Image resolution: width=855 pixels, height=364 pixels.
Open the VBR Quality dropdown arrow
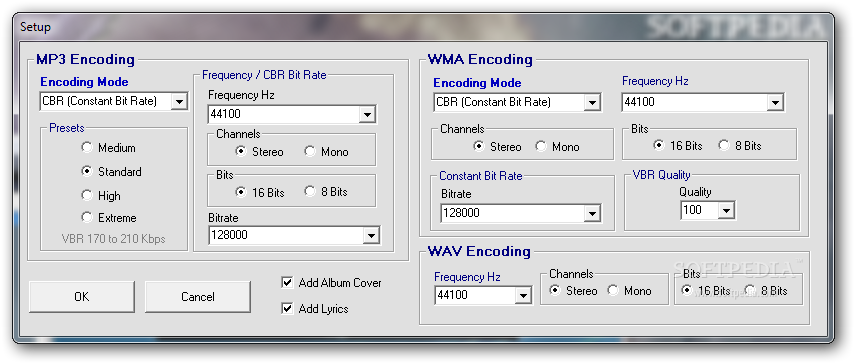click(726, 210)
